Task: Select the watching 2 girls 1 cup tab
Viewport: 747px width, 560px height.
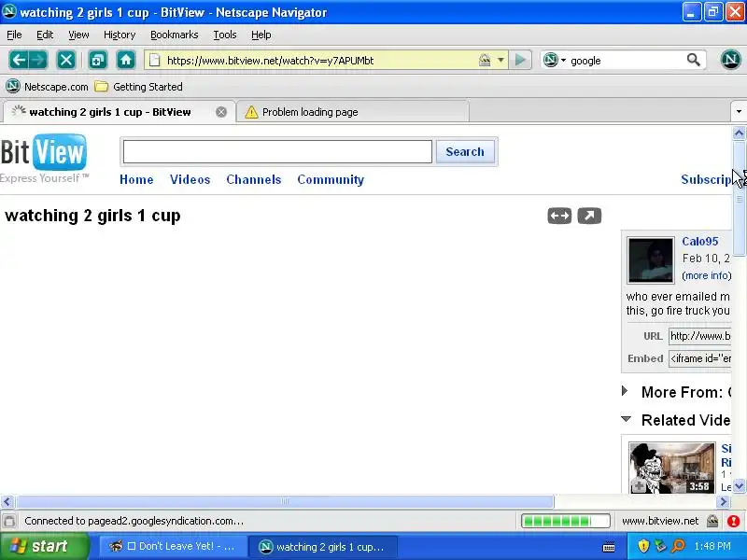Action: click(x=119, y=112)
